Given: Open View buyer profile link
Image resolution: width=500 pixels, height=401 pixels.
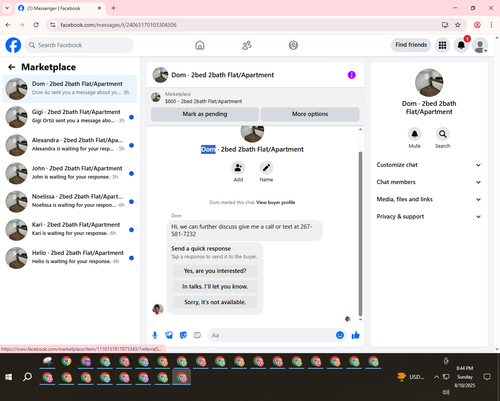Looking at the screenshot, I should tap(275, 202).
